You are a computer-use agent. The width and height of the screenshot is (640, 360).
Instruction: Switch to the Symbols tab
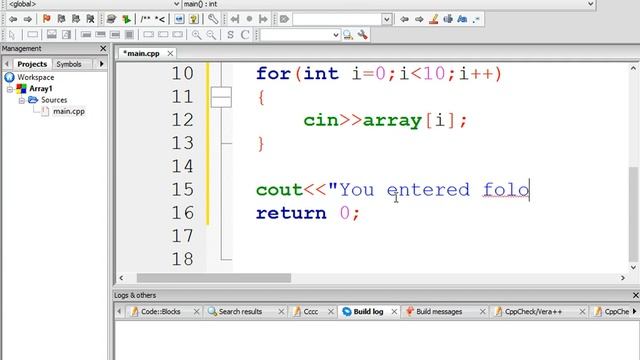[x=69, y=64]
